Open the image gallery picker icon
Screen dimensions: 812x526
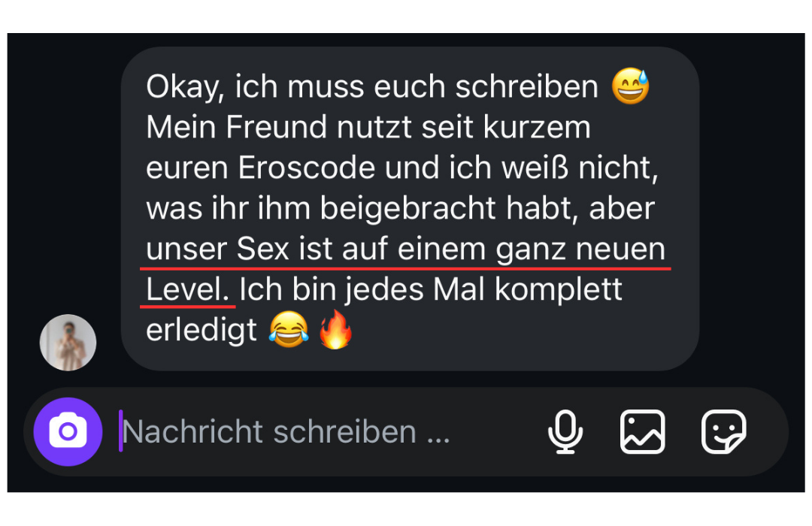[x=642, y=432]
